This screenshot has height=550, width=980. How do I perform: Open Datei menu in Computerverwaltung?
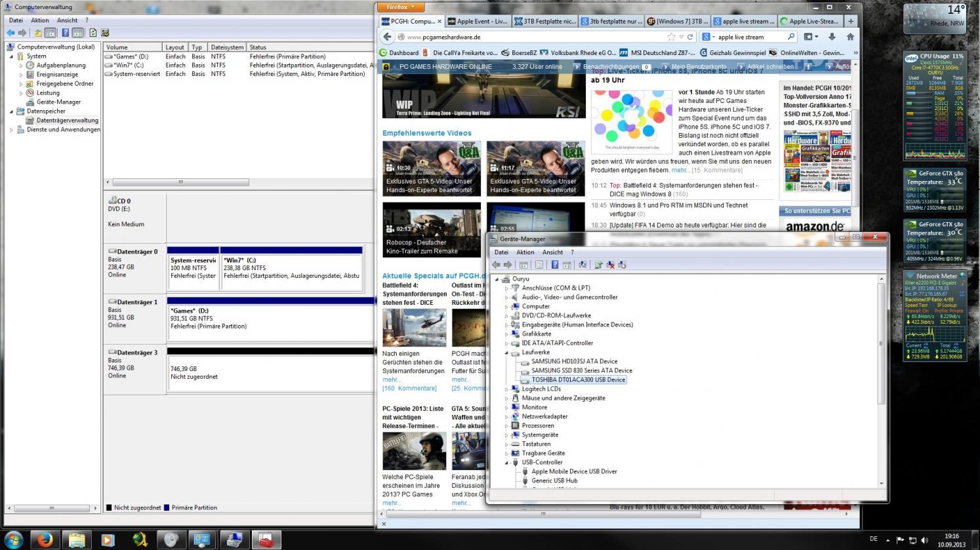16,20
